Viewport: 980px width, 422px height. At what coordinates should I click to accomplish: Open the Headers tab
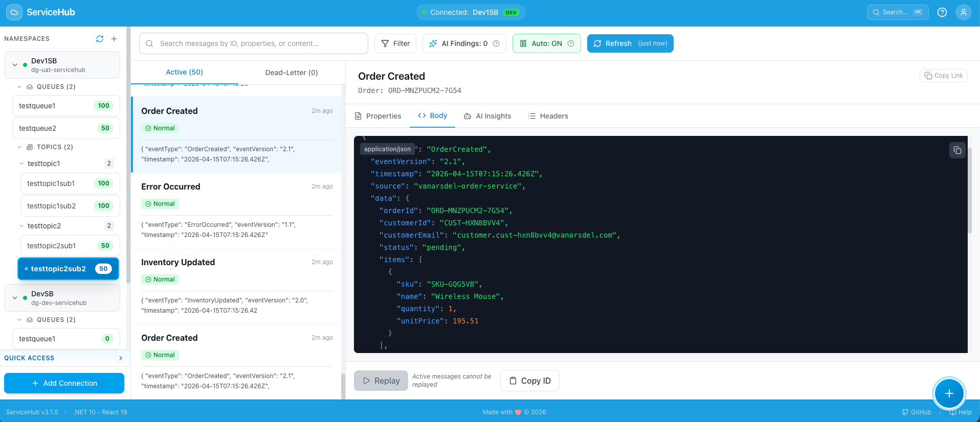pos(548,116)
